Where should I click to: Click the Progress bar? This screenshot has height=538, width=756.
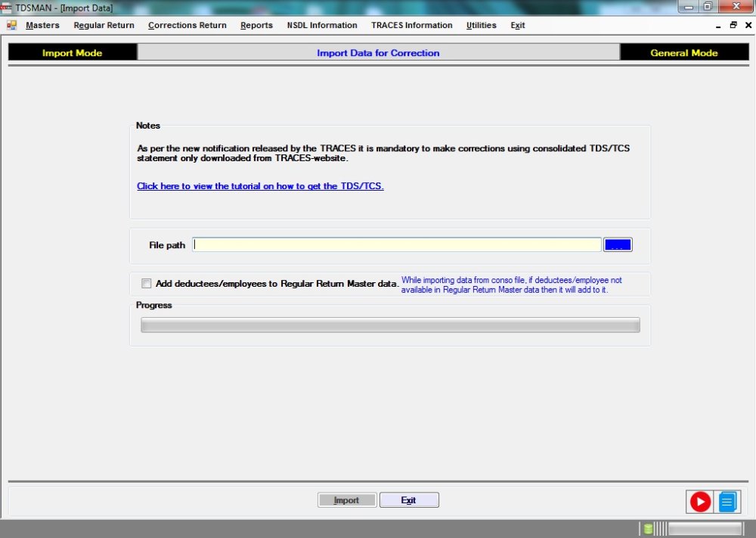[x=389, y=325]
